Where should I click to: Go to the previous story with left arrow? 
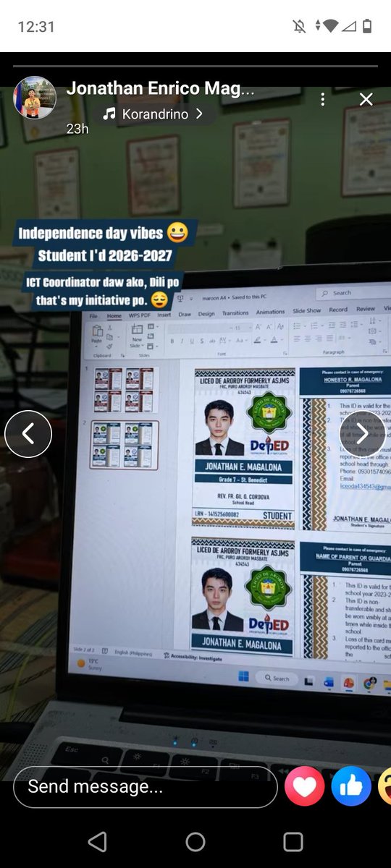click(28, 433)
